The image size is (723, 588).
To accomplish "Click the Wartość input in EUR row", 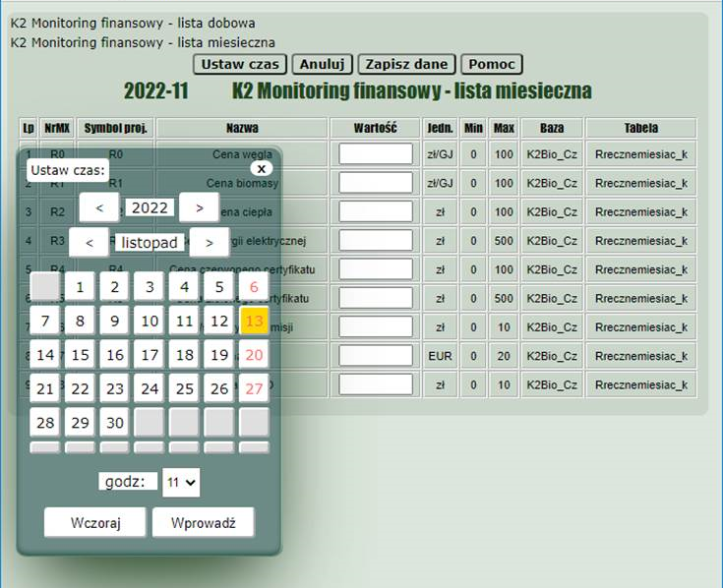I will (376, 356).
